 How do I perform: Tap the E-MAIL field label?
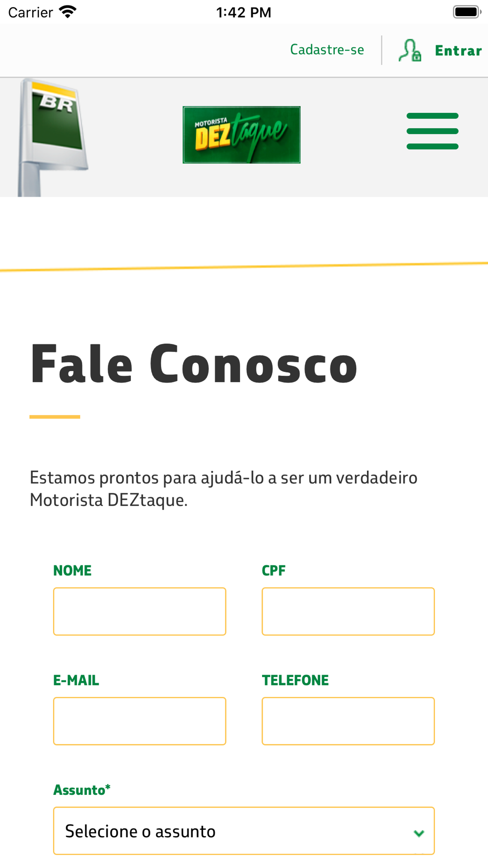point(76,680)
